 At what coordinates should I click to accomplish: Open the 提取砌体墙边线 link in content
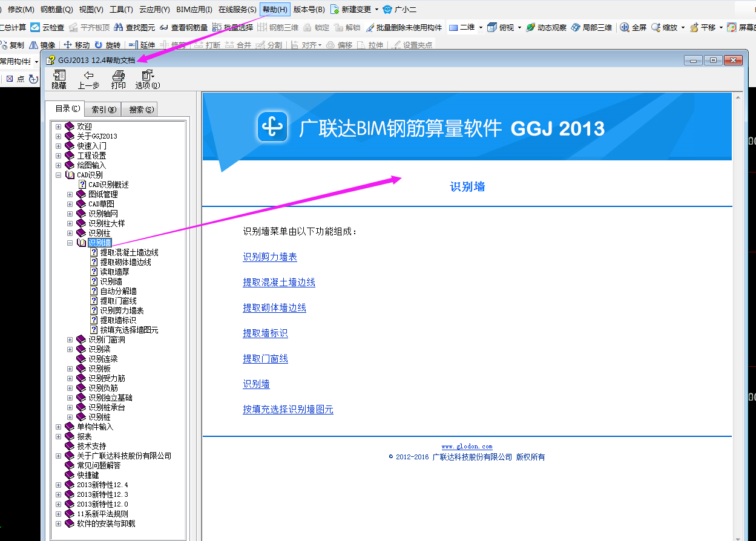(x=275, y=308)
